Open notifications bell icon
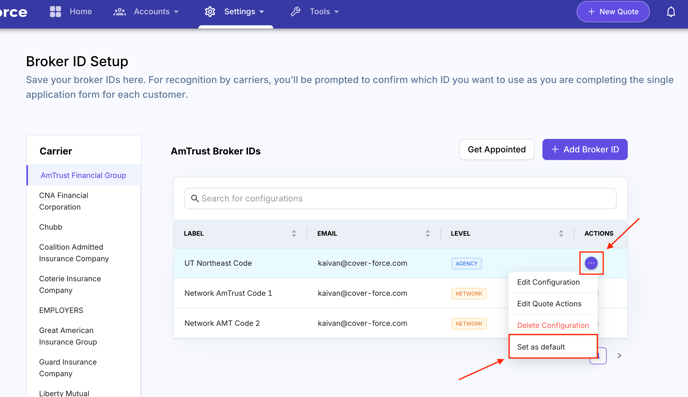The width and height of the screenshot is (688, 397). (x=671, y=12)
